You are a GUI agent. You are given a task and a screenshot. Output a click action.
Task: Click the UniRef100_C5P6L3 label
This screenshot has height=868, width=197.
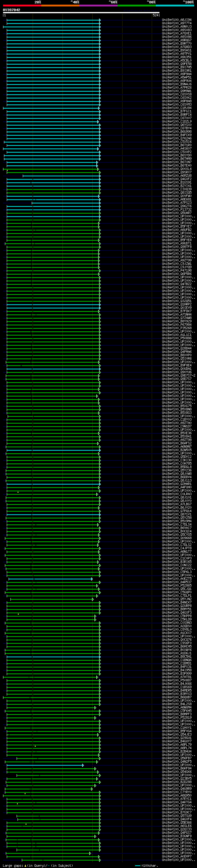[177, 572]
